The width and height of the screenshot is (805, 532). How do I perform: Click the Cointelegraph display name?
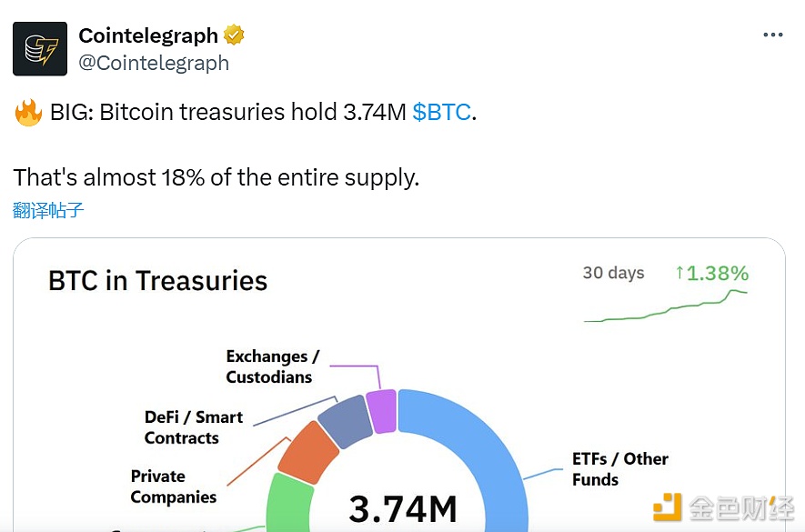click(x=148, y=35)
